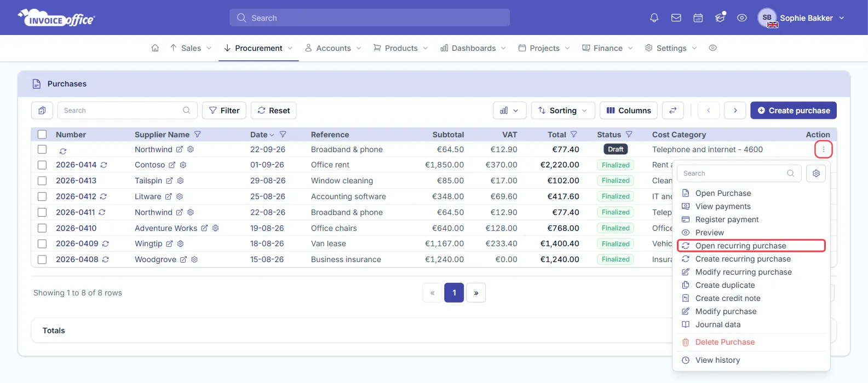Screen dimensions: 868x383
Task: Open purchase number 2026-0410 link
Action: pos(76,228)
